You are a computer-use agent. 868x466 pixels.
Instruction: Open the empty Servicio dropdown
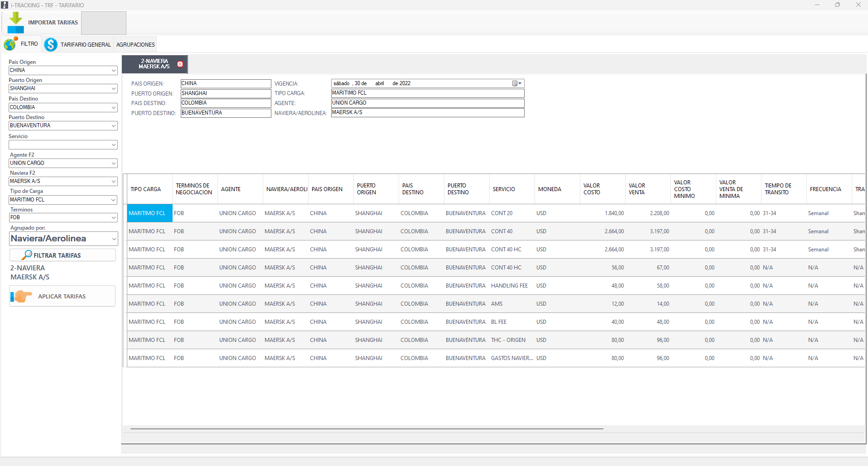coord(113,145)
